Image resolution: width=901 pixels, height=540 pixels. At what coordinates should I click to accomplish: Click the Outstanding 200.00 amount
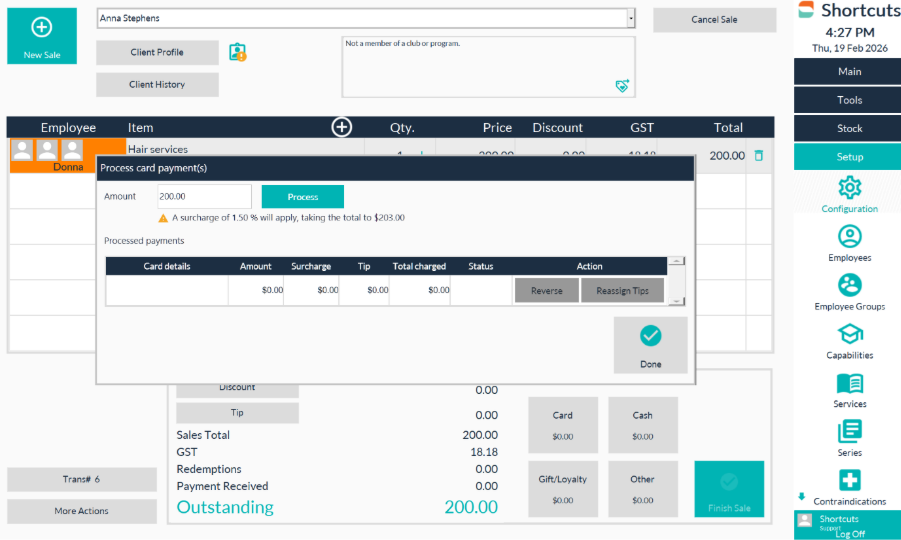click(471, 507)
